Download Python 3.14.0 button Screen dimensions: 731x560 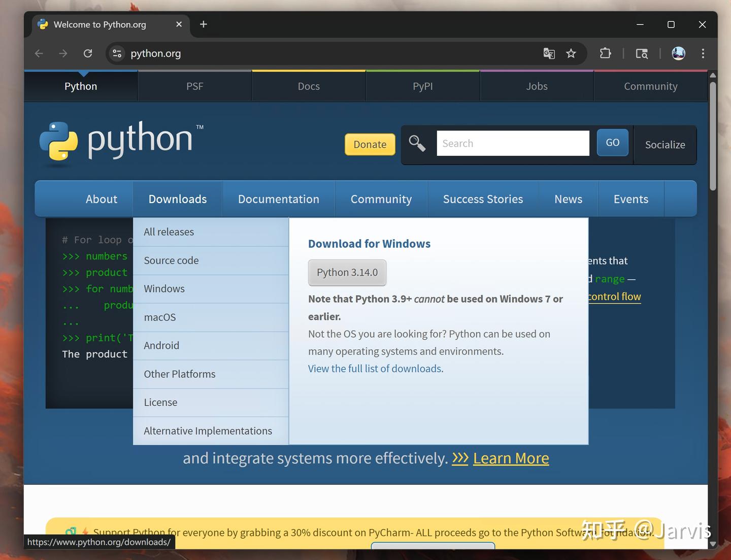pos(347,273)
